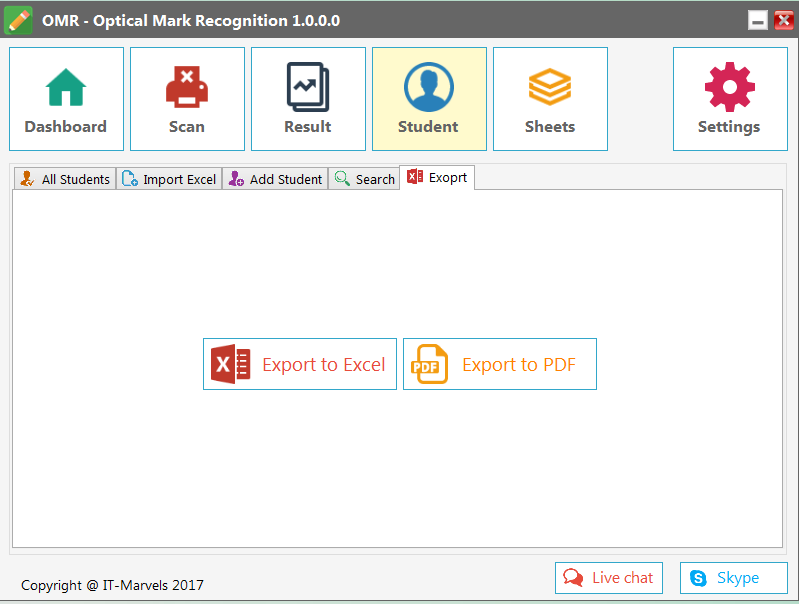Screen dimensions: 799x604
Task: Open the Result chart icon
Action: tap(308, 87)
